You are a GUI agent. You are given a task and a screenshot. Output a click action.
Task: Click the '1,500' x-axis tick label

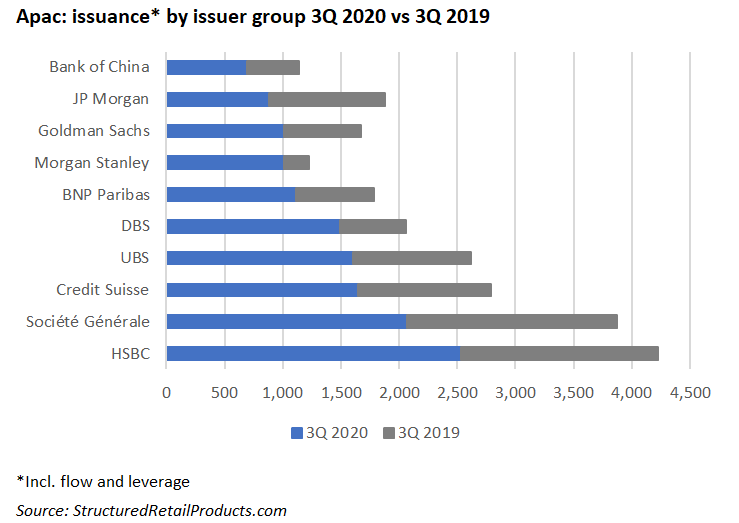point(341,392)
